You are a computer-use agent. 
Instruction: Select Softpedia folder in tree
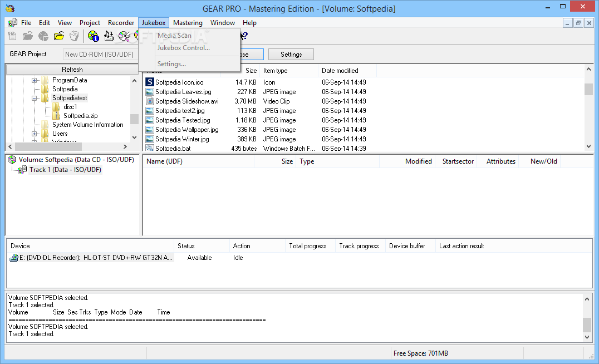point(65,89)
